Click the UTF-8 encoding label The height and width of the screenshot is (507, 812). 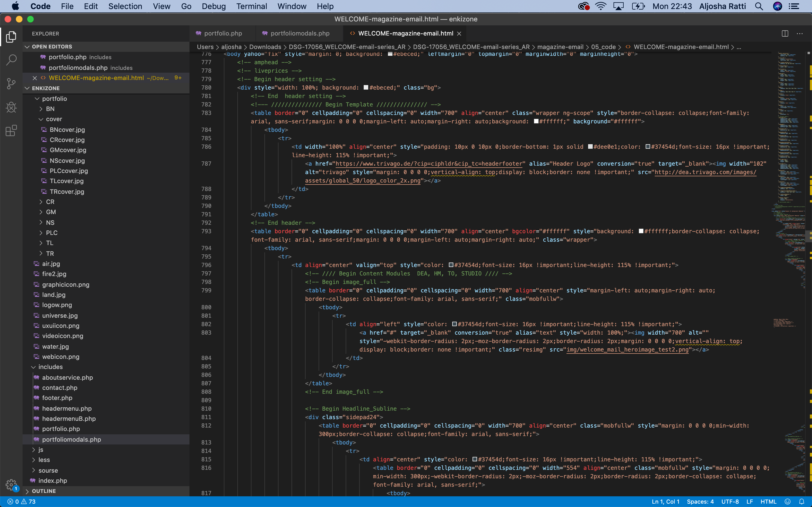click(x=730, y=501)
